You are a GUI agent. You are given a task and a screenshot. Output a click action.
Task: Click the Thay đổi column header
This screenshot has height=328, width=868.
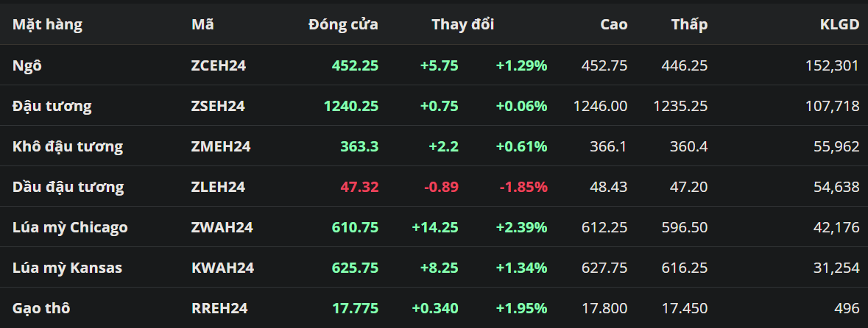[462, 24]
